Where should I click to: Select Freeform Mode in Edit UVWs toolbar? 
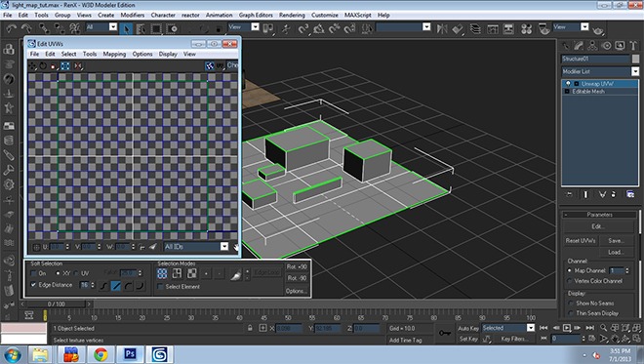pos(65,65)
